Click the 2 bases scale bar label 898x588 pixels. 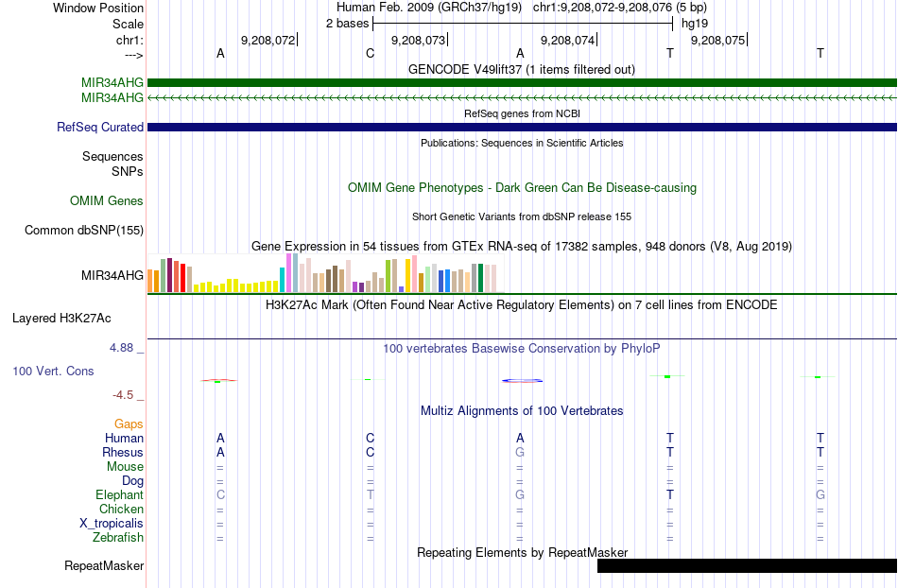[347, 24]
